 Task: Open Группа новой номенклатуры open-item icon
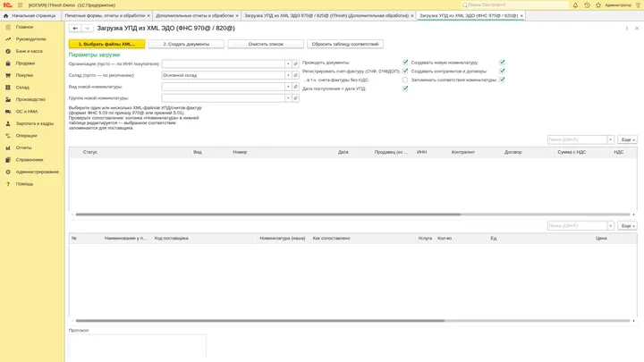(x=295, y=98)
